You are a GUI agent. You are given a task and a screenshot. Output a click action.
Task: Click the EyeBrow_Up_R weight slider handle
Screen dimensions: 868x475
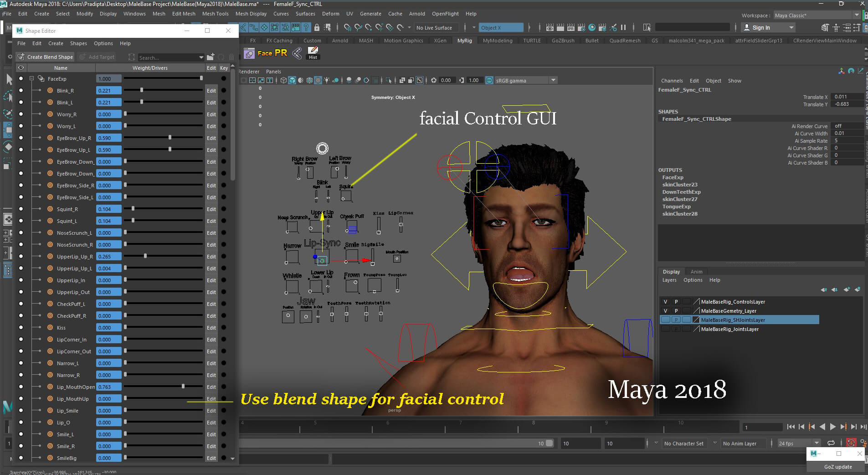point(170,138)
